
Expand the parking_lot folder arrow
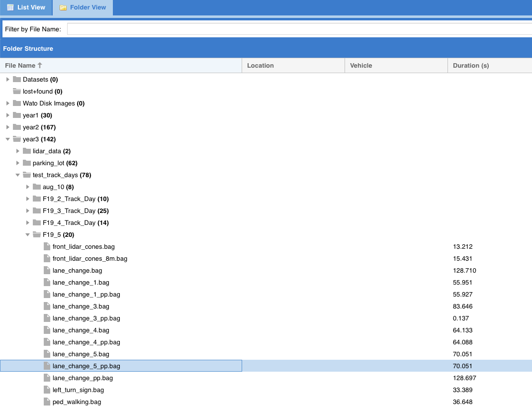point(17,163)
